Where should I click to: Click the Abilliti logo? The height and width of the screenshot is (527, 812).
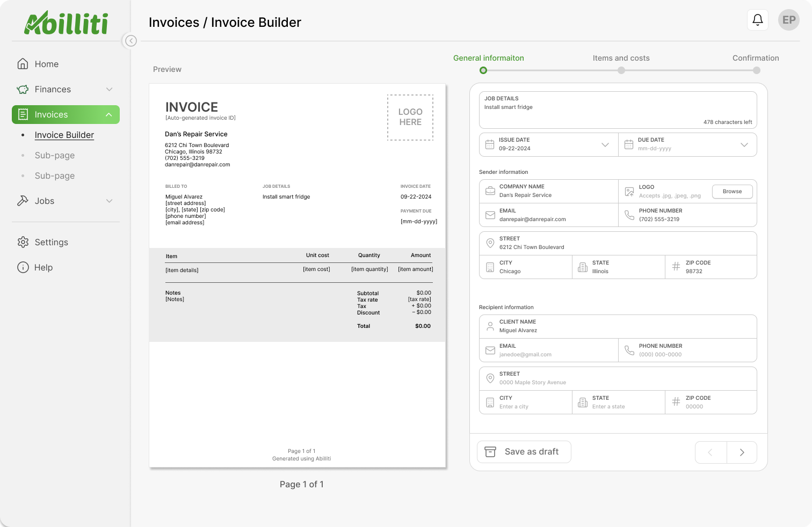click(x=66, y=23)
